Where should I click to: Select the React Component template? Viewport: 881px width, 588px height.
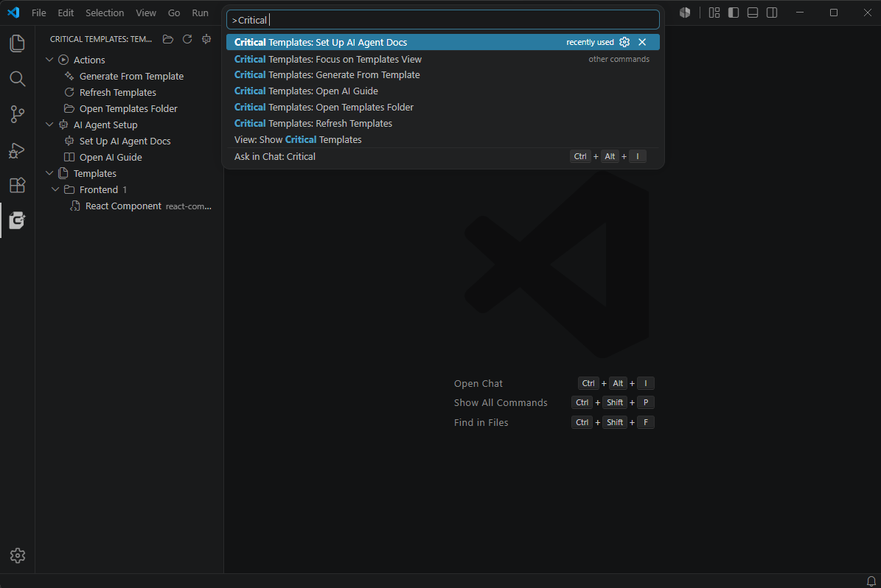tap(129, 206)
